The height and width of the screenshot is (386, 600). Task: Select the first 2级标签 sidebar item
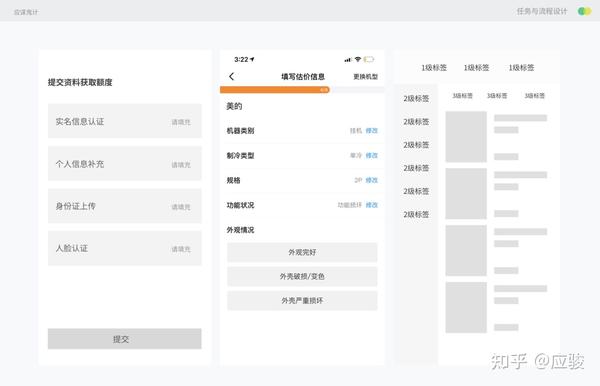click(x=416, y=99)
